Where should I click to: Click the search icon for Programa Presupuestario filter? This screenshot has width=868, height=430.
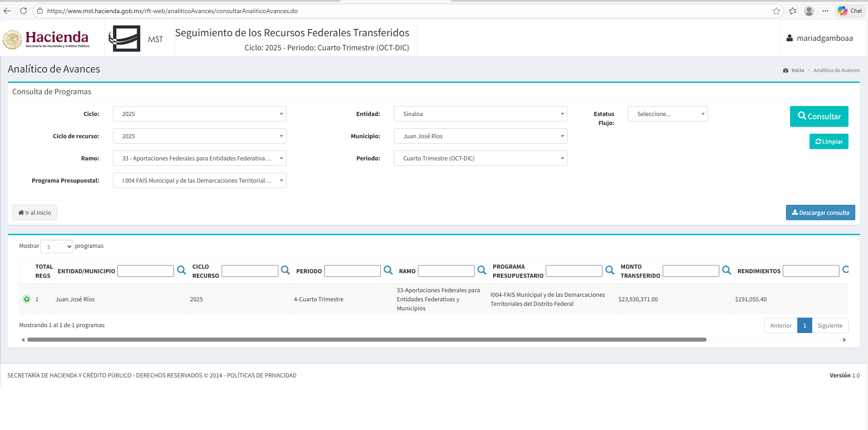610,271
